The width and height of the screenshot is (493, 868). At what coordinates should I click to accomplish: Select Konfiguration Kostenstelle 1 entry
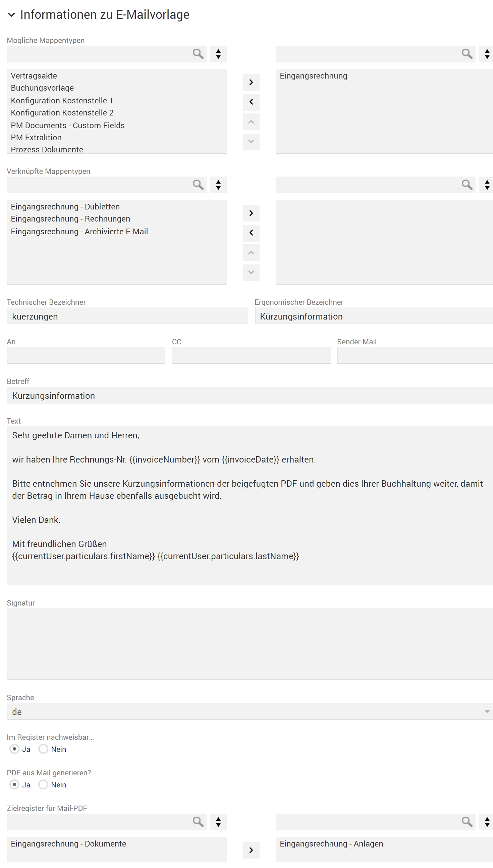click(x=116, y=101)
